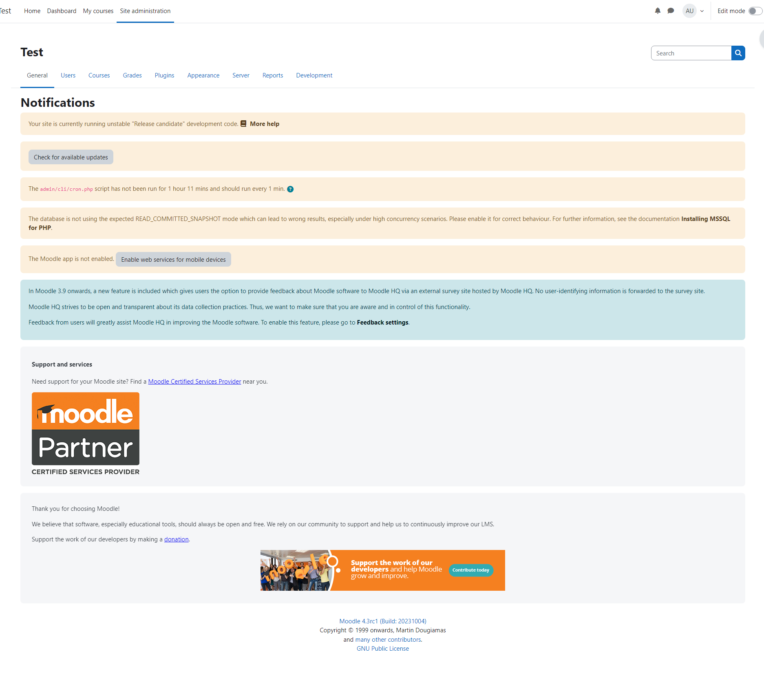Open the More help link
This screenshot has height=700, width=764.
(x=265, y=124)
